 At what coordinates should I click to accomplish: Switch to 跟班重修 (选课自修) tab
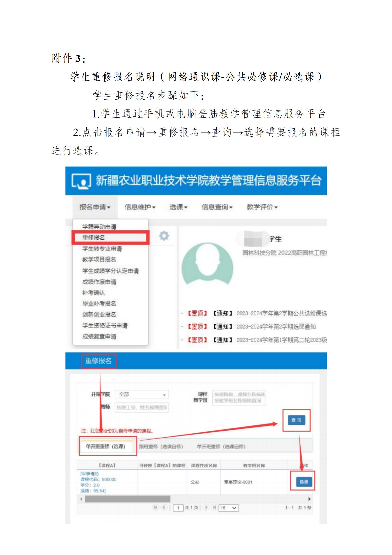click(x=161, y=446)
